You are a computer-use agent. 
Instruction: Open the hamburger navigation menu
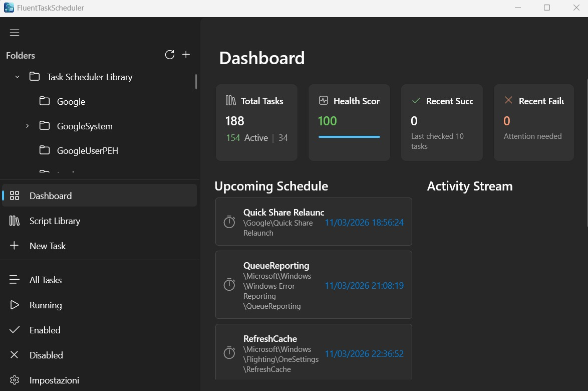[15, 32]
